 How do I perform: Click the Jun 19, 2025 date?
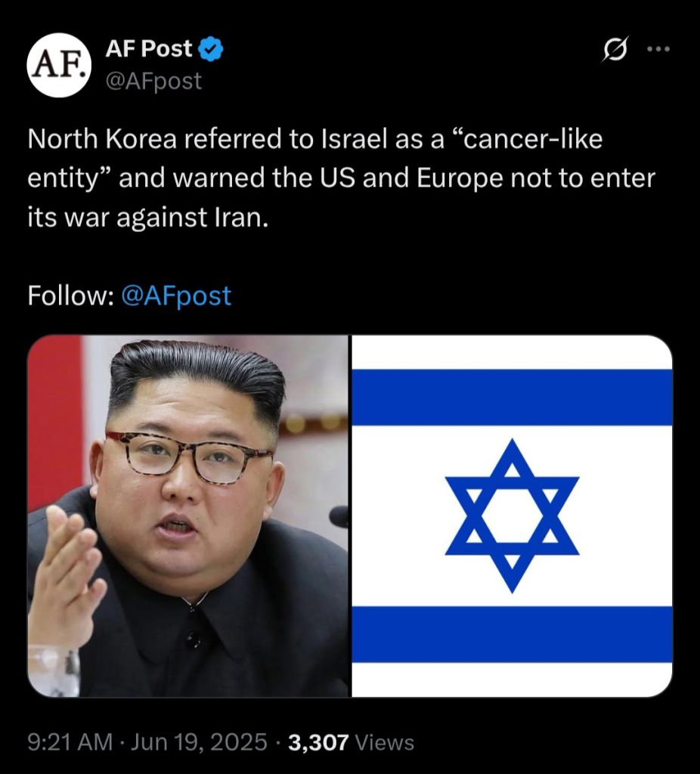[x=199, y=742]
